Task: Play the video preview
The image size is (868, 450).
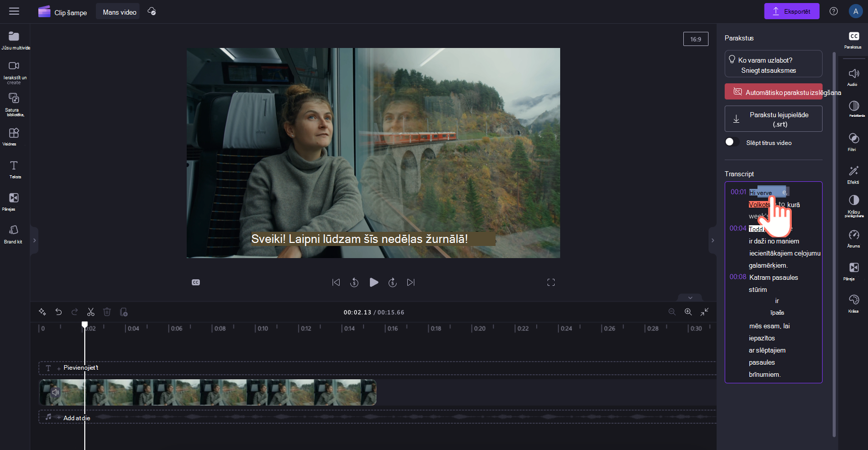Action: [374, 282]
